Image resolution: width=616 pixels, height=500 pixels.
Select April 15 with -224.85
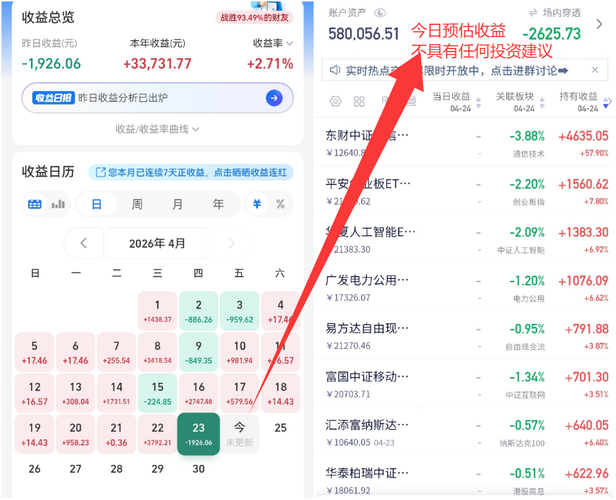[x=158, y=393]
